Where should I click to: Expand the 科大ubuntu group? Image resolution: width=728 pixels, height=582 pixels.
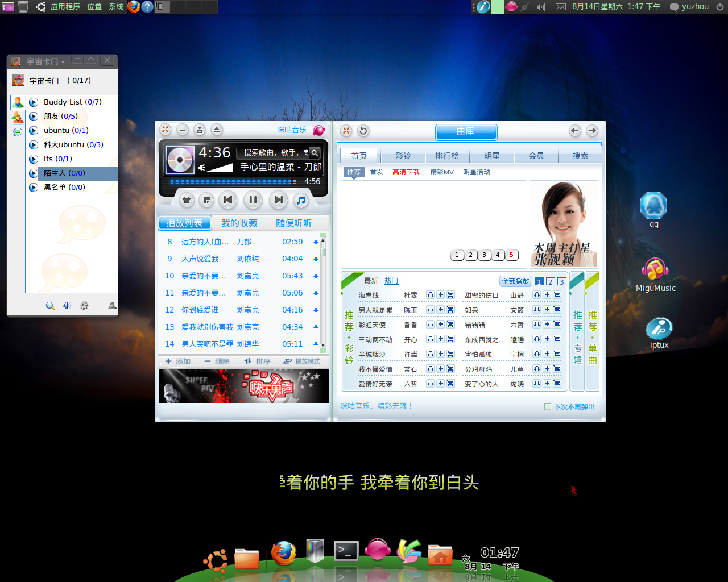34,145
